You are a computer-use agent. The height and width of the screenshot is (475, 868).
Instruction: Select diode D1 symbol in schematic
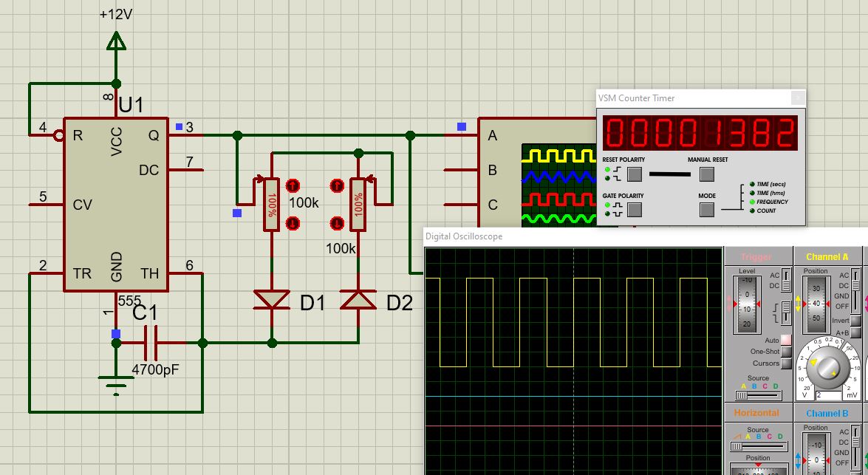pyautogui.click(x=272, y=300)
